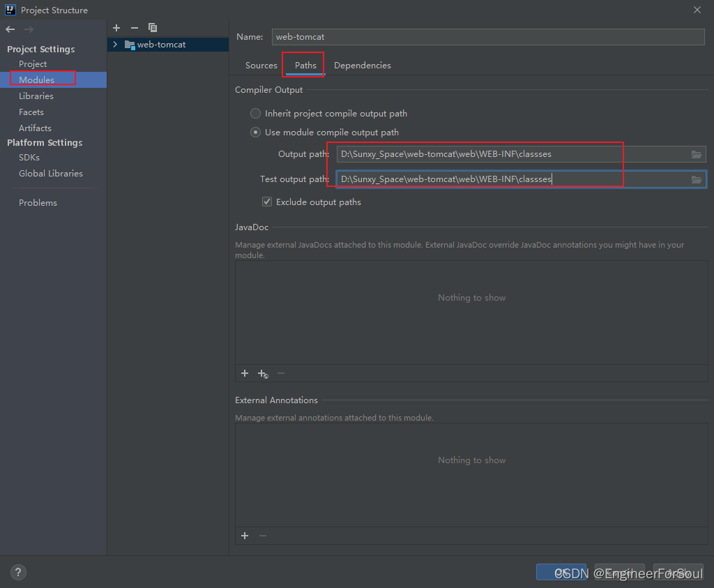This screenshot has width=714, height=588.
Task: Click the forward navigation arrow
Action: tap(29, 29)
